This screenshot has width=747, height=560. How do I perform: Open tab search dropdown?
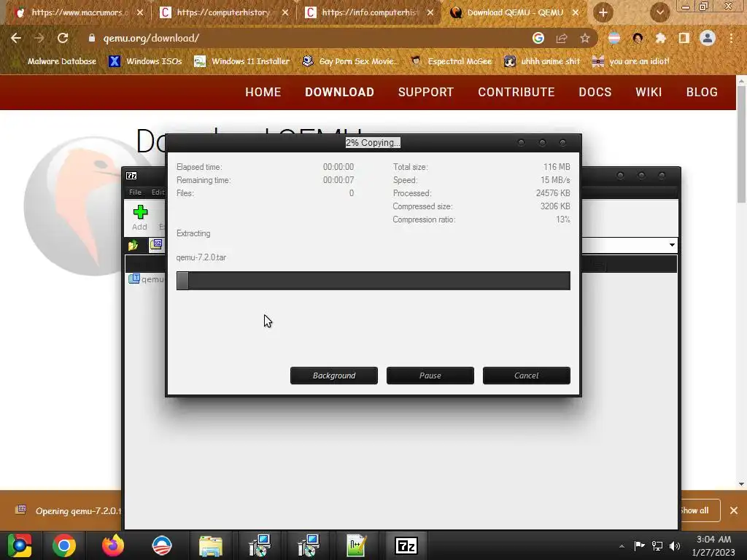tap(659, 12)
